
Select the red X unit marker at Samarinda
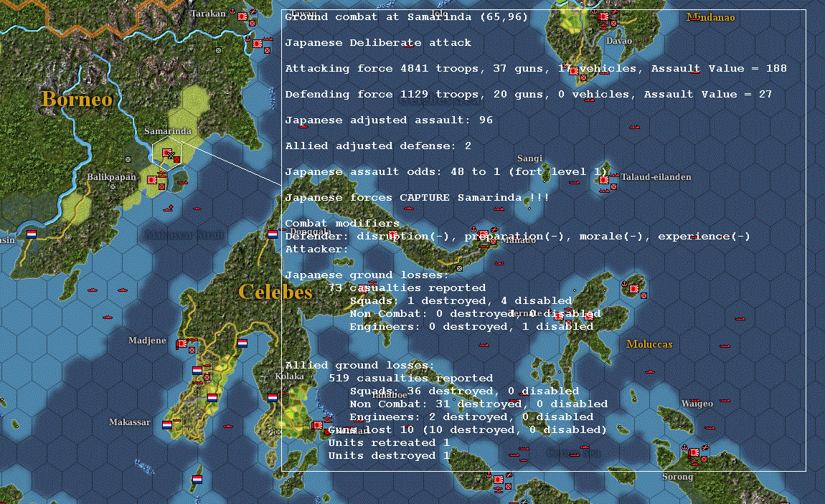point(177,159)
